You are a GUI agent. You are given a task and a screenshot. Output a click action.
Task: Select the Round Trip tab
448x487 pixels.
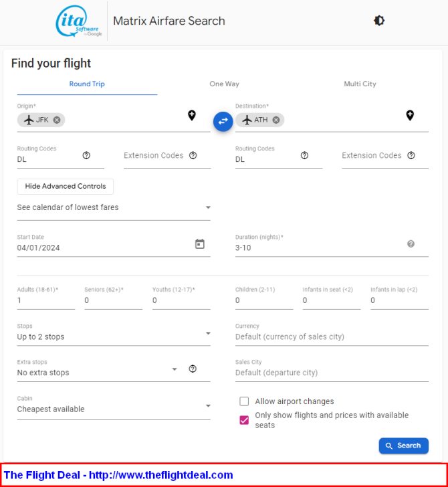pos(87,84)
